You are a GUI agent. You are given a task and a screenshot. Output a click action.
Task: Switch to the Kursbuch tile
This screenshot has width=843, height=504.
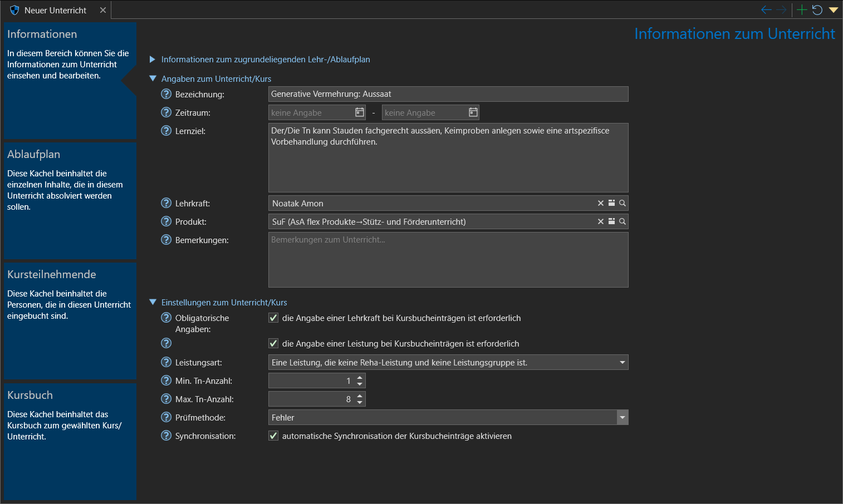(x=70, y=441)
